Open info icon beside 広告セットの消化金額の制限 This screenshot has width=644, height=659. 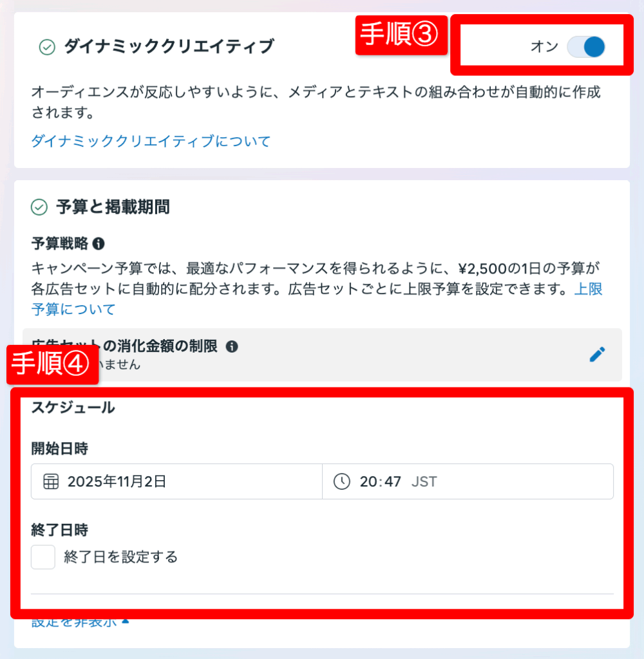coord(232,346)
